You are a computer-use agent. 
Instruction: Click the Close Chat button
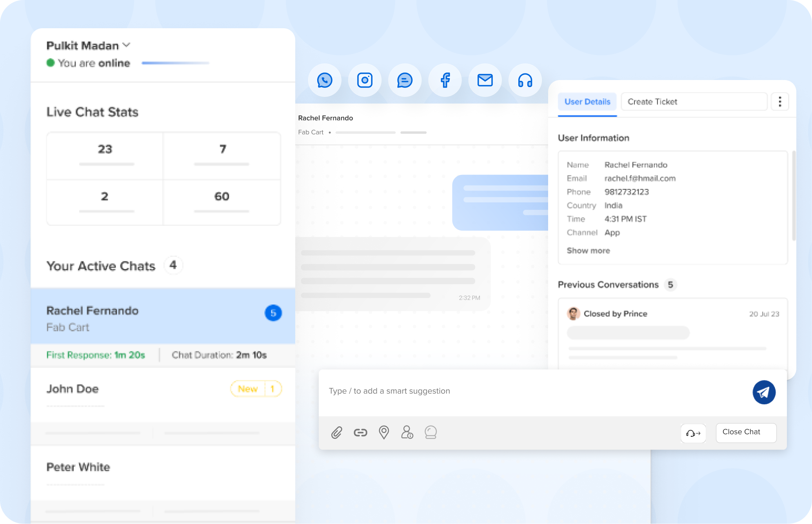[746, 432]
